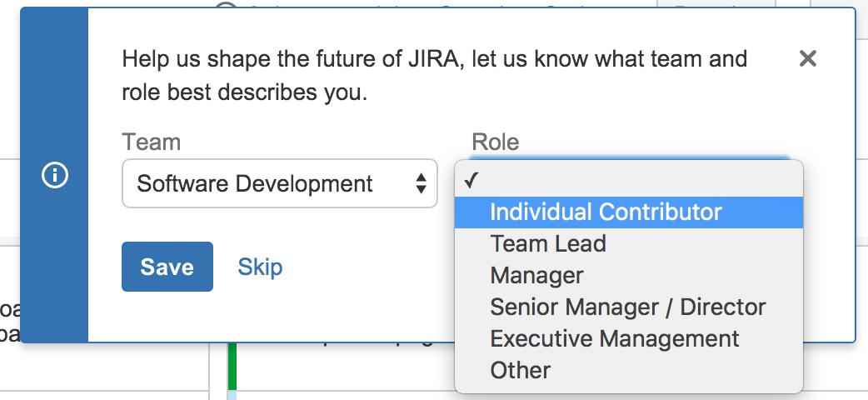
Task: Open the Team dropdown showing Software Development
Action: (x=267, y=183)
